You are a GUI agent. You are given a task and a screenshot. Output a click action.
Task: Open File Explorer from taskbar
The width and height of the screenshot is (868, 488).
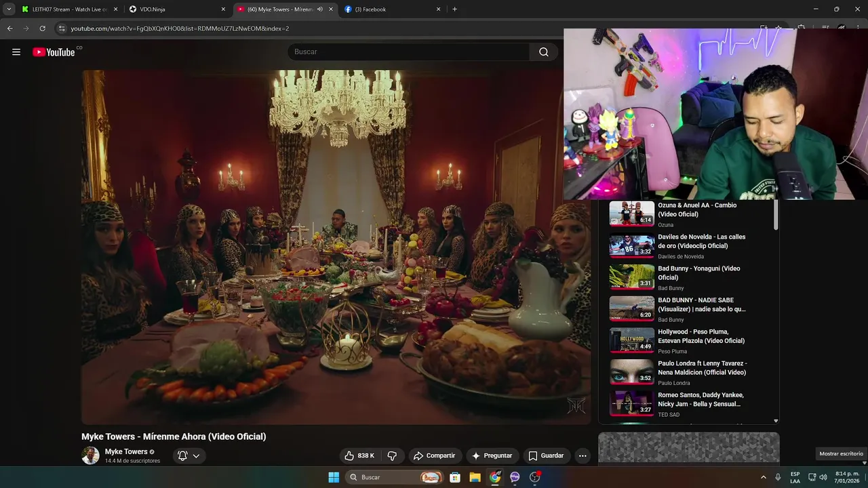[x=475, y=477]
